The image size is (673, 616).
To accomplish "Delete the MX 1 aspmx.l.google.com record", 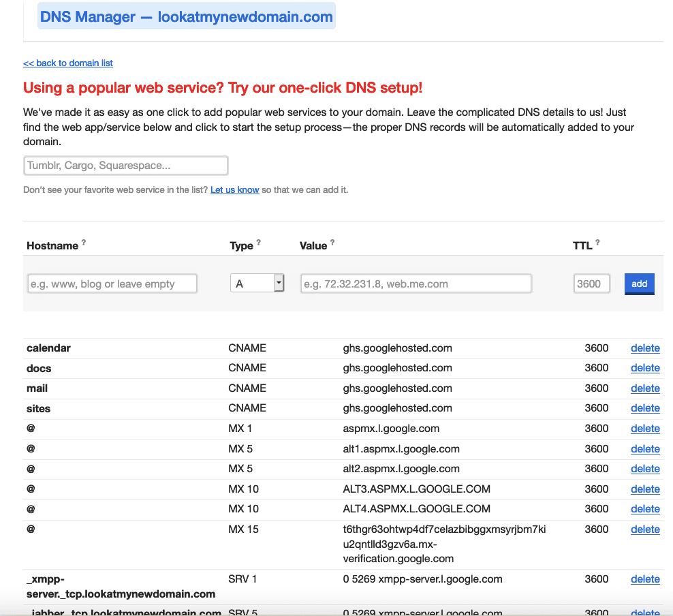I will 645,429.
